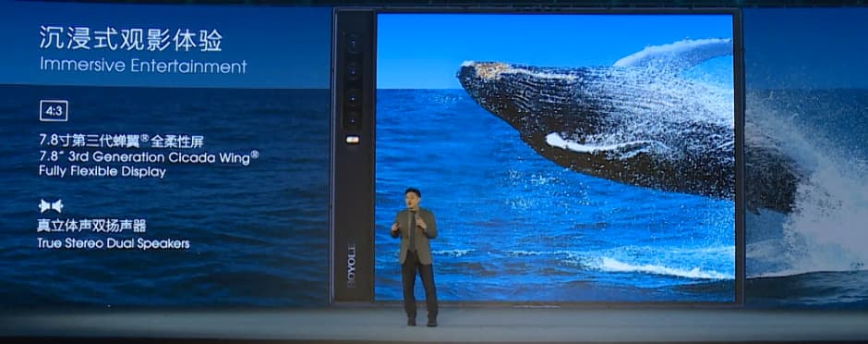Image resolution: width=868 pixels, height=344 pixels.
Task: Click the Chinese text 真立体声双扬声器
Action: point(92,226)
